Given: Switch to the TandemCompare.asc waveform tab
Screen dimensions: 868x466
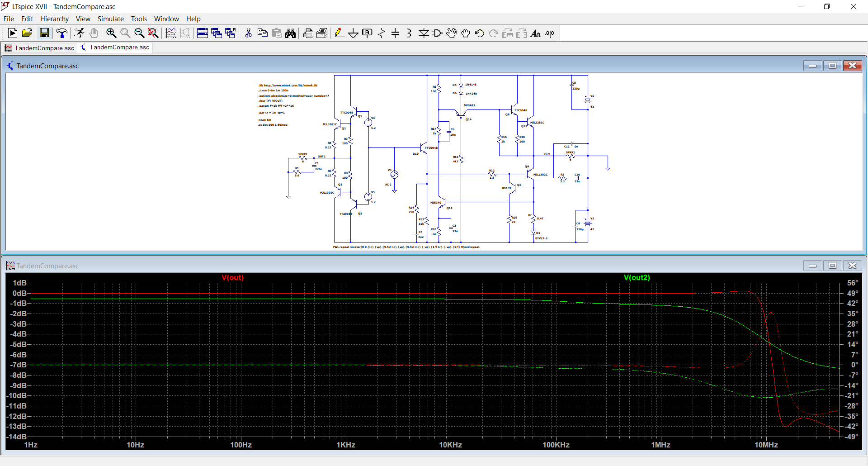Looking at the screenshot, I should [x=39, y=48].
